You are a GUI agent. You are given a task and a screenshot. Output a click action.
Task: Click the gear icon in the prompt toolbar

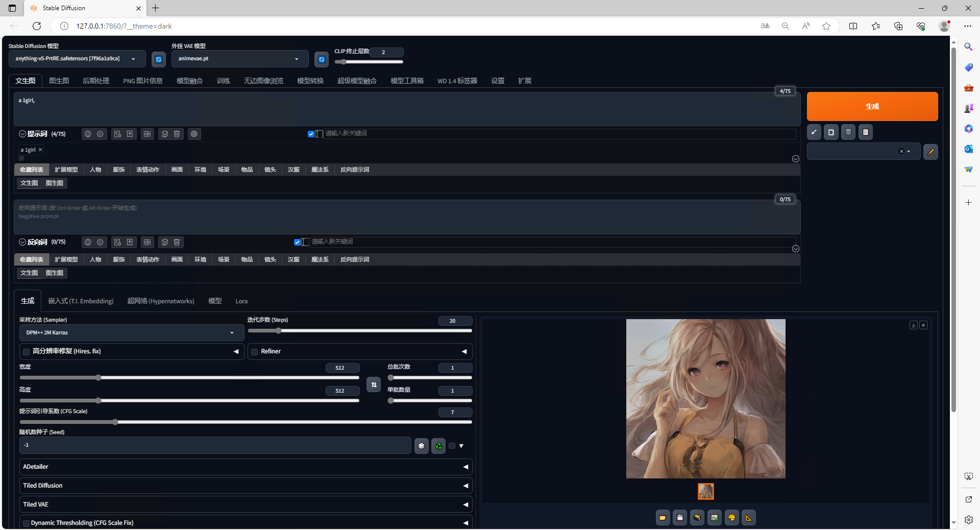coord(101,134)
